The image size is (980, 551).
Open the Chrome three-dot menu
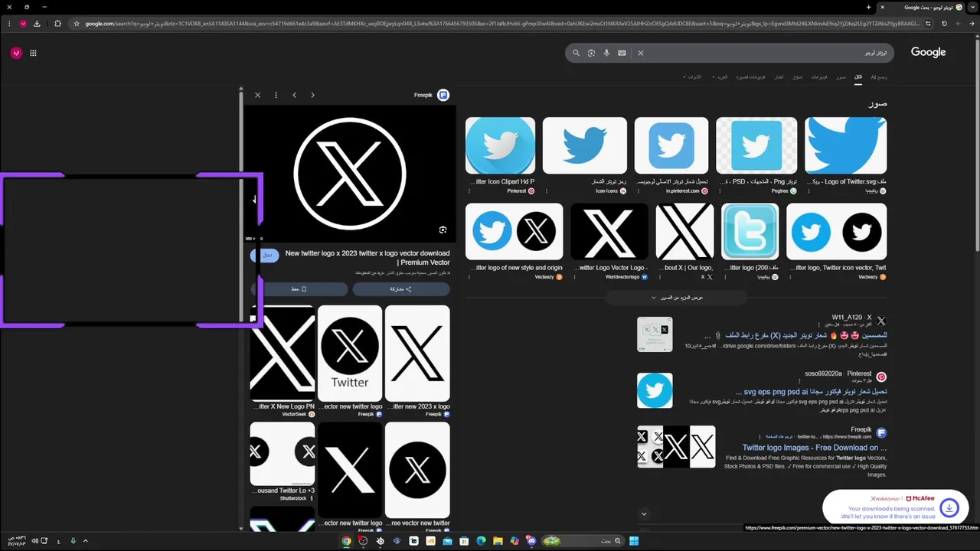(x=9, y=24)
